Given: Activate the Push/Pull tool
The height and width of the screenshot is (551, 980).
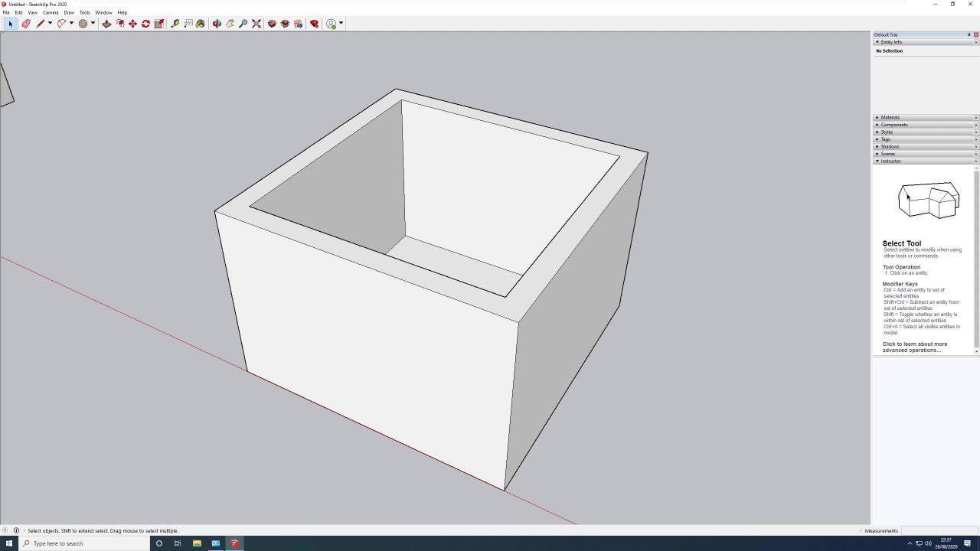Looking at the screenshot, I should coord(106,24).
